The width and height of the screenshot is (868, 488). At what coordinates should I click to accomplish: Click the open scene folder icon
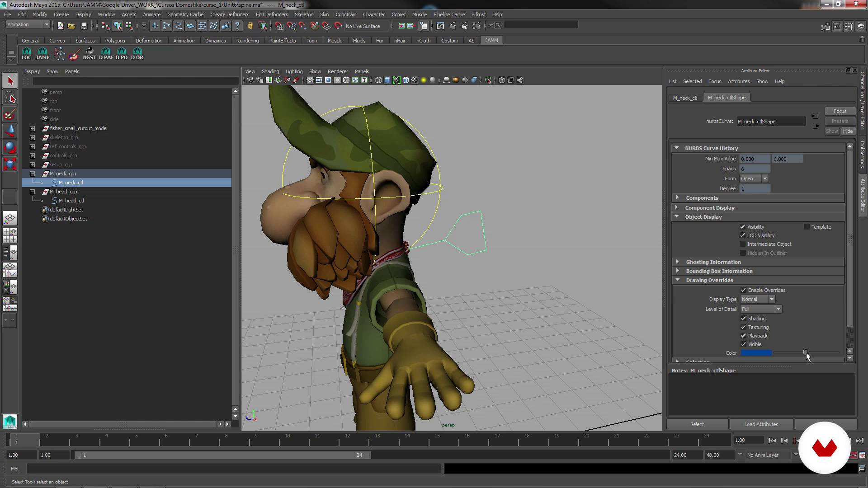pos(71,26)
